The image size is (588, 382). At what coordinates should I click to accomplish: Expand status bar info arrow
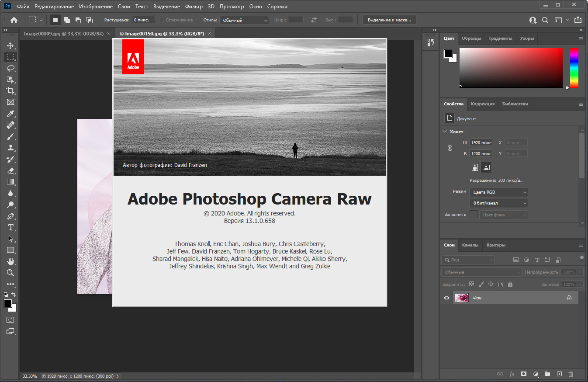point(118,376)
